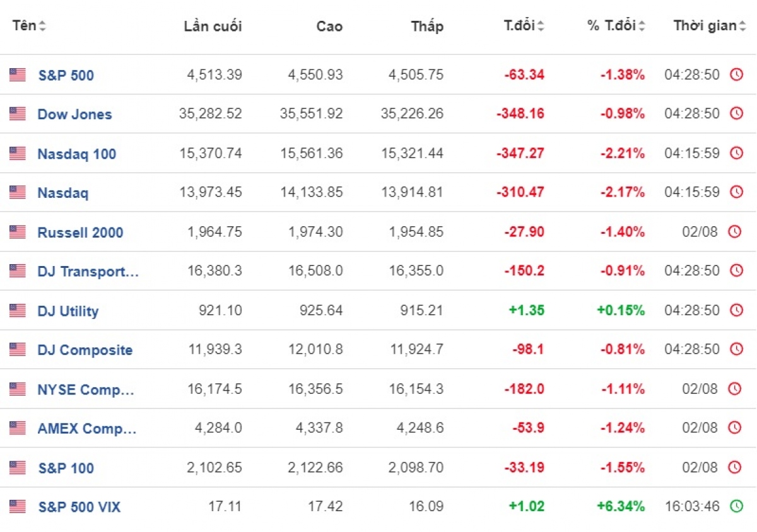757x532 pixels.
Task: Click the red clock icon in S&P 500 row
Action: [736, 74]
